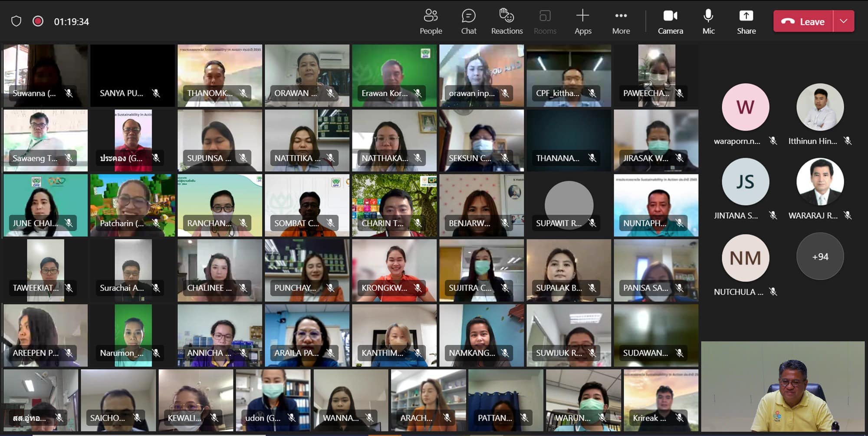Open the People participants panel
868x436 pixels.
coord(431,21)
